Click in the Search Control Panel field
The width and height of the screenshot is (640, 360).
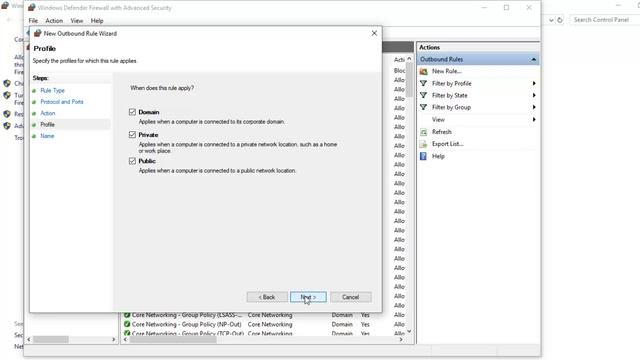(x=604, y=20)
